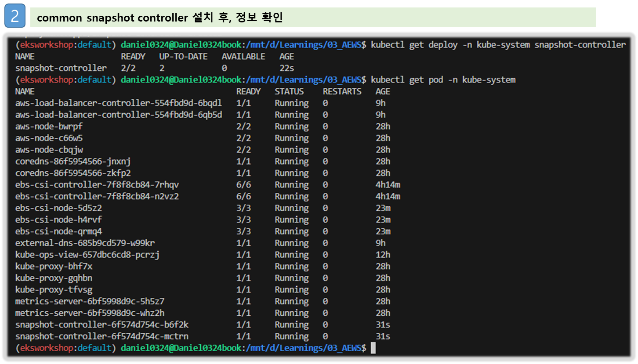Click kube-proxy-bhf7x in the terminal output

[54, 266]
